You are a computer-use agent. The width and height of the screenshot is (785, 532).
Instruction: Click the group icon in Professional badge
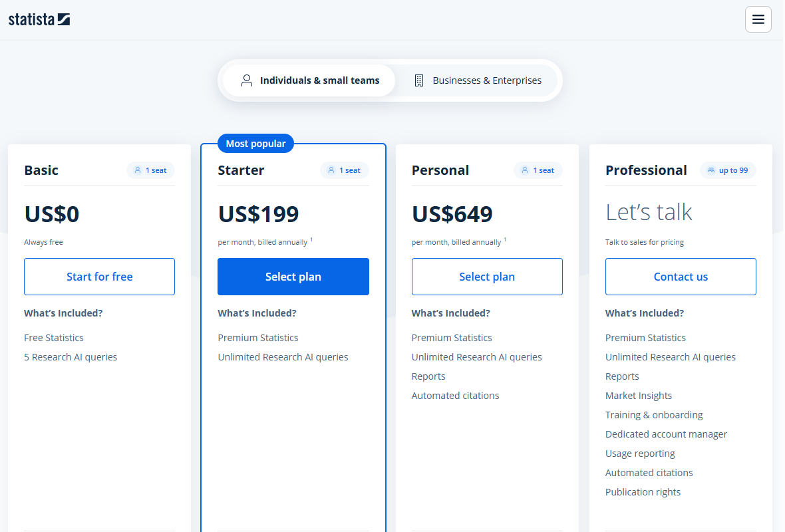click(711, 170)
